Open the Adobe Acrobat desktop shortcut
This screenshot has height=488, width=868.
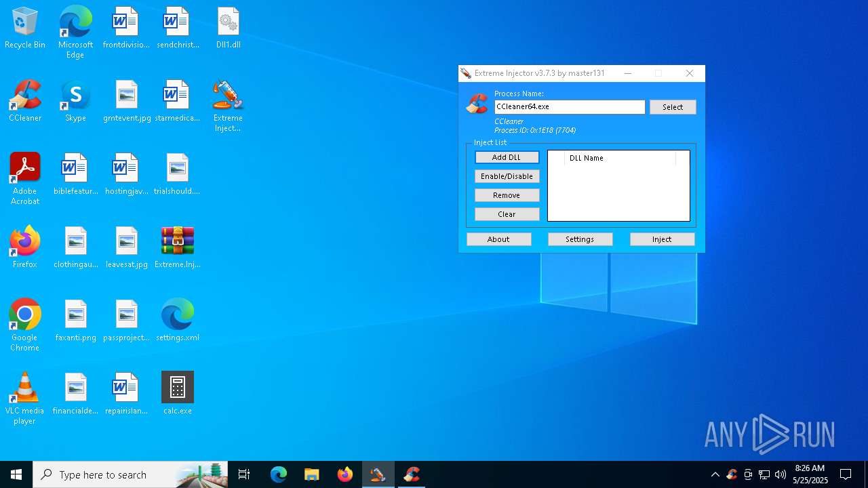click(x=25, y=179)
